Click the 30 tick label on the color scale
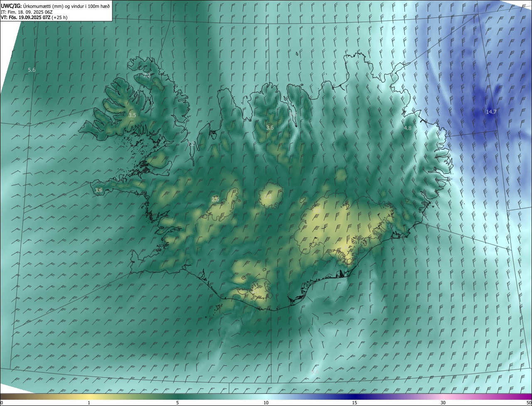This screenshot has width=532, height=406. pos(443,403)
